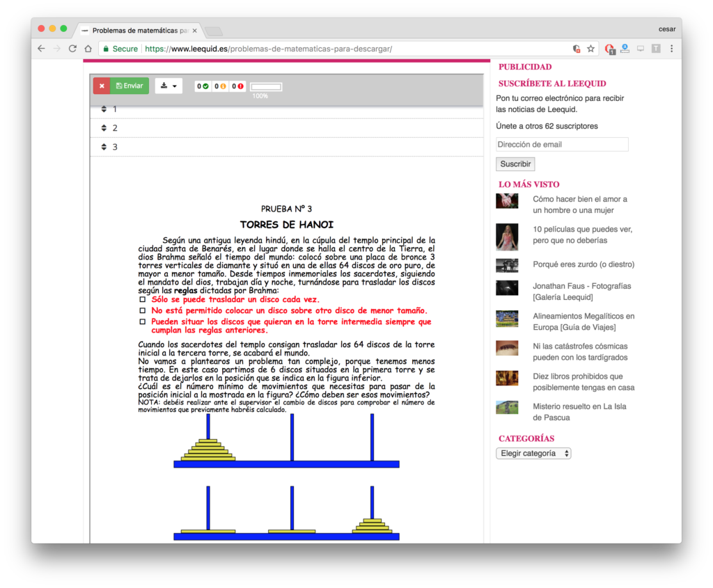This screenshot has height=588, width=713.
Task: Click the blocked content shield icon
Action: point(577,49)
